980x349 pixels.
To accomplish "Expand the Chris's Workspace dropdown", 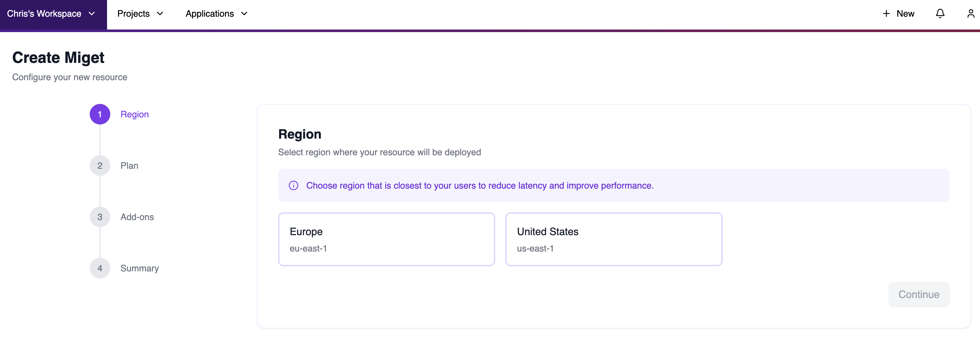I will [x=51, y=14].
